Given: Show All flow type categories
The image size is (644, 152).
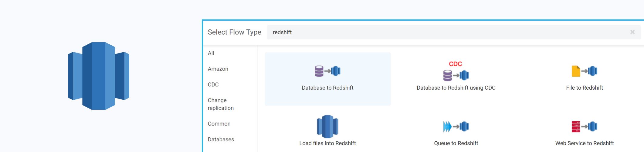Looking at the screenshot, I should click(211, 53).
